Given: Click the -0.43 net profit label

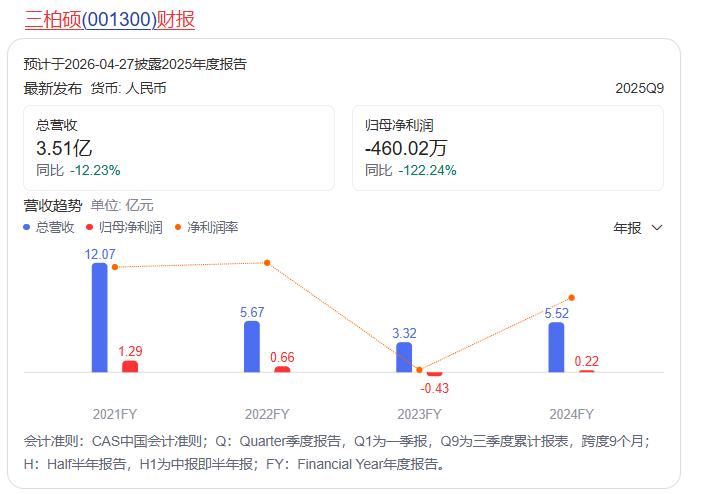Looking at the screenshot, I should pos(435,388).
